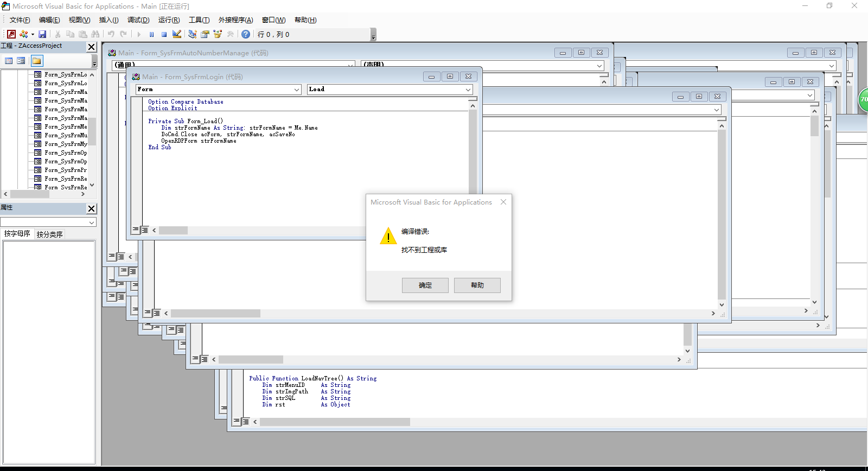Open the 插入(I) menu
Viewport: 868px width, 471px height.
pos(108,20)
